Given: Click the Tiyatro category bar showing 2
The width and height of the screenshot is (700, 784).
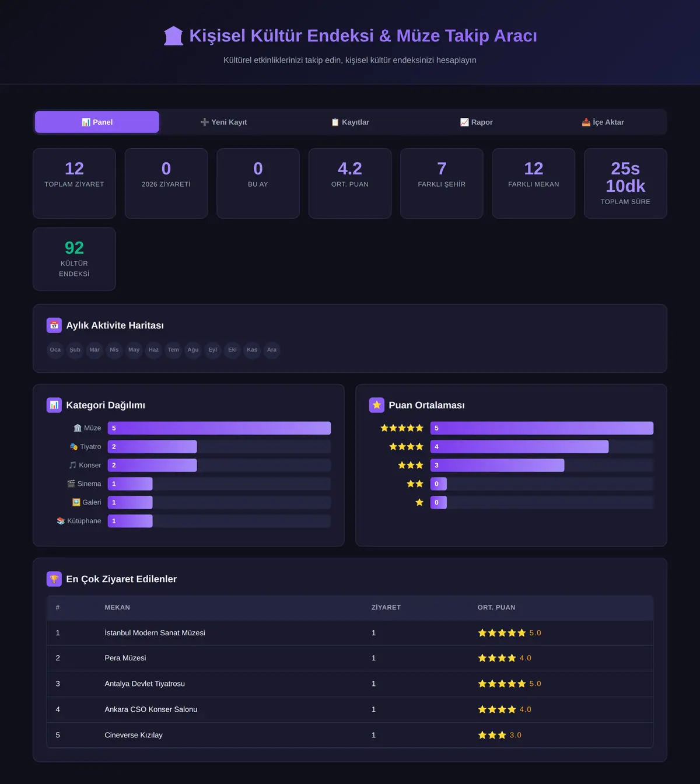Looking at the screenshot, I should tap(152, 447).
